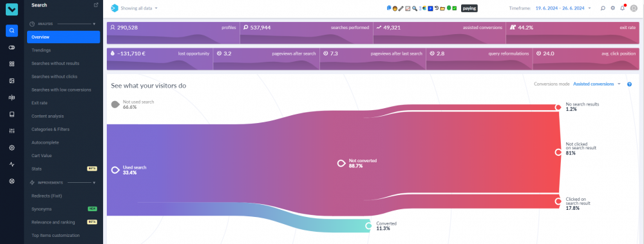The height and width of the screenshot is (244, 644).
Task: Go to Searches without results
Action: pos(55,63)
